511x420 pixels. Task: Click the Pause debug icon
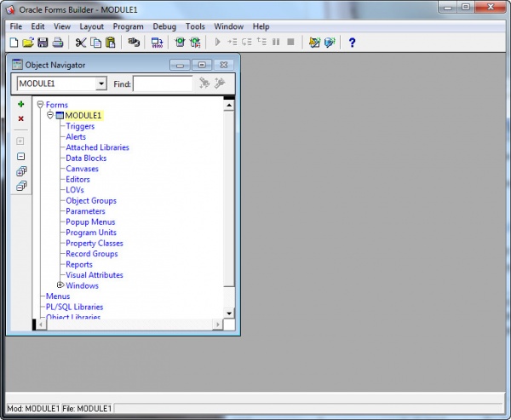276,42
